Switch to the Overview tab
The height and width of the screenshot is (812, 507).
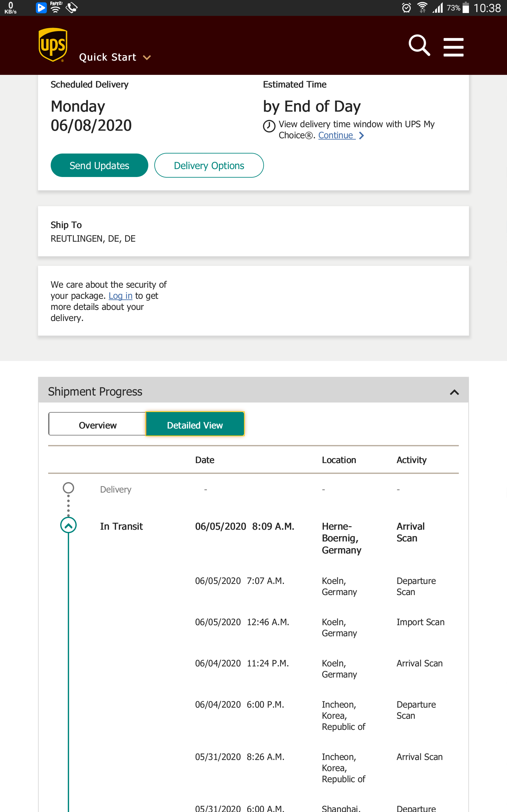point(97,425)
